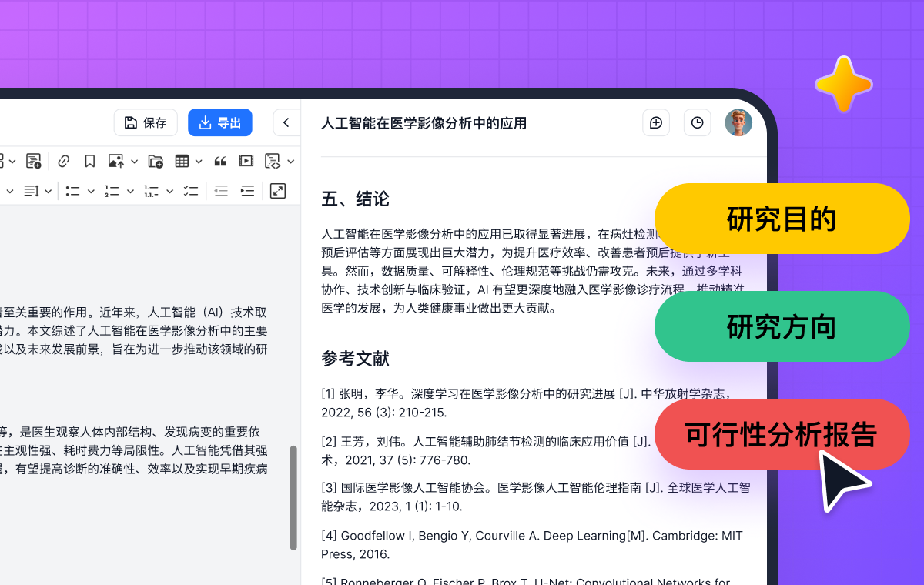This screenshot has width=924, height=585.
Task: Click the editor's vertical scrollbar thumb
Action: pos(293,497)
